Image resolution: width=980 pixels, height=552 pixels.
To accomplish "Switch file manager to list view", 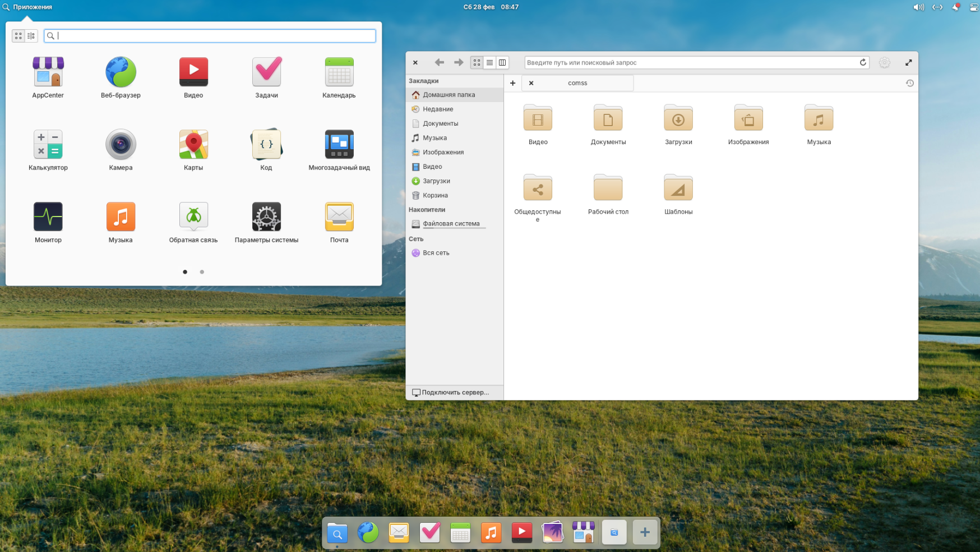I will click(489, 63).
